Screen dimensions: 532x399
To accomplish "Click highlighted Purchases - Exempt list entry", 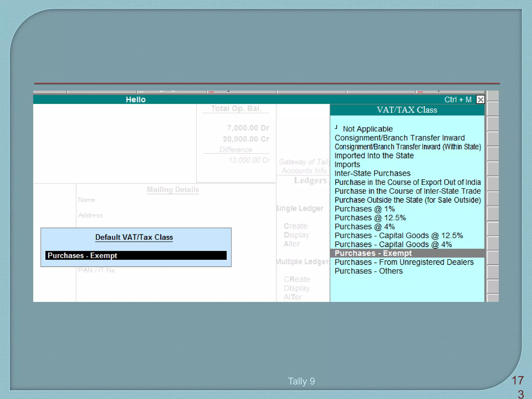I will [373, 253].
